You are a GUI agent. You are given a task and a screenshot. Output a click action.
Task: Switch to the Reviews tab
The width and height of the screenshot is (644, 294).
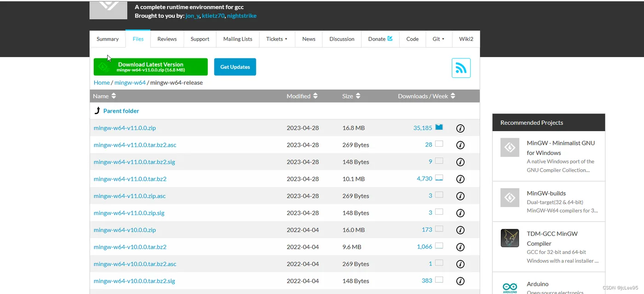pyautogui.click(x=167, y=39)
